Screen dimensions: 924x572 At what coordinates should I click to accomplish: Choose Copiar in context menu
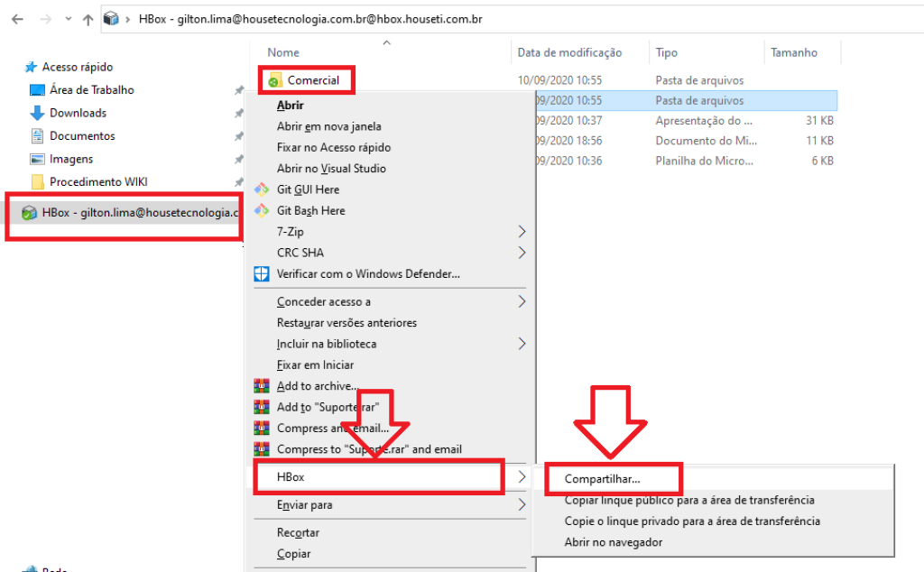293,554
